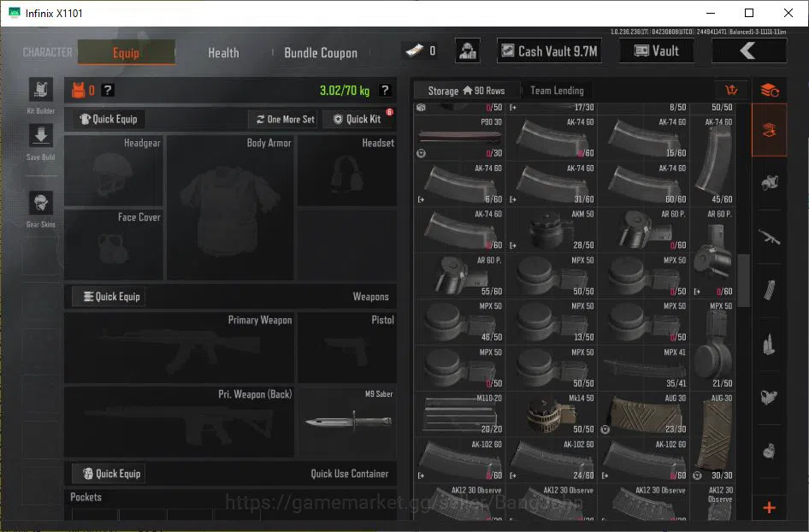Open the Team Lending tab
The image size is (809, 532).
558,91
